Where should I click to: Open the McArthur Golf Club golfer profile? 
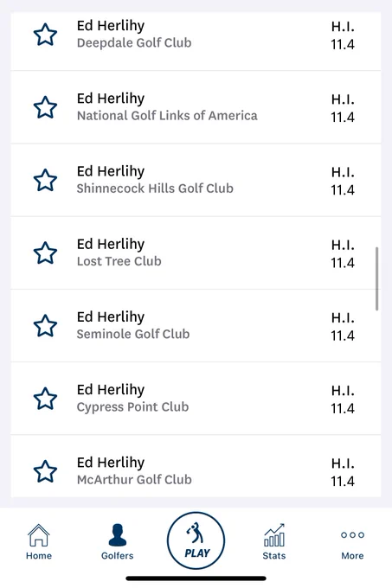click(x=196, y=466)
